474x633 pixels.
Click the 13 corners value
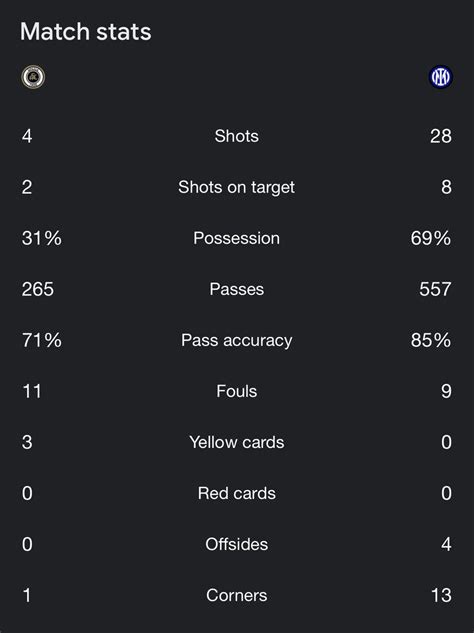[441, 595]
